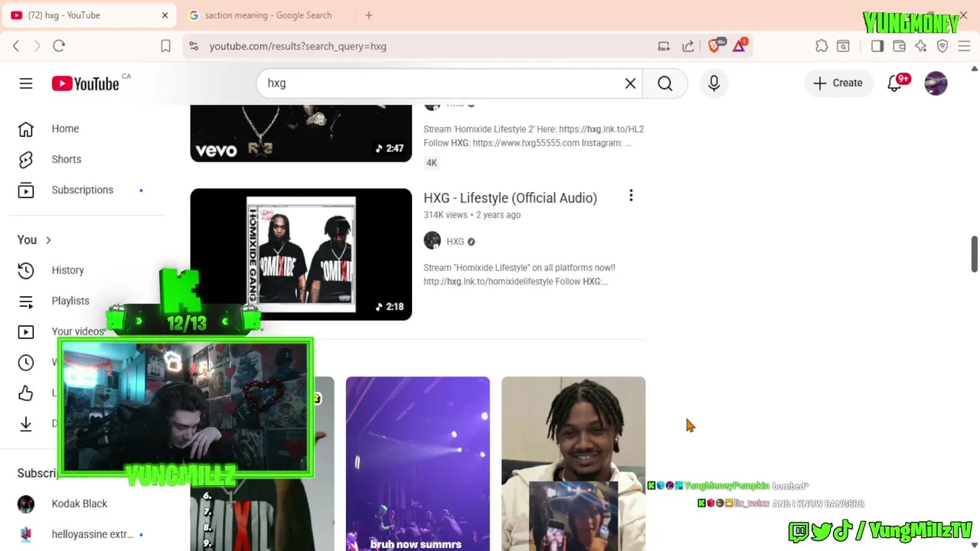
Task: Toggle the browser sidebar panel
Action: coord(877,46)
